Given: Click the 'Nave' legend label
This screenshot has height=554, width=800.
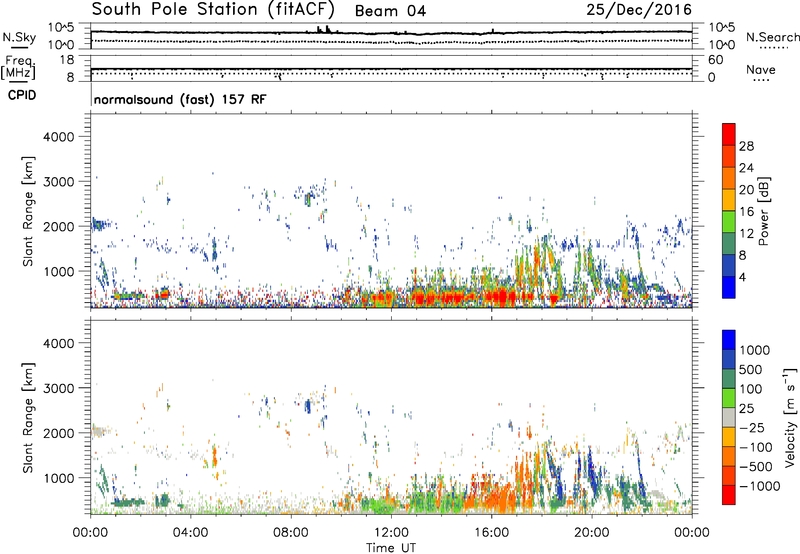Looking at the screenshot, I should 761,69.
